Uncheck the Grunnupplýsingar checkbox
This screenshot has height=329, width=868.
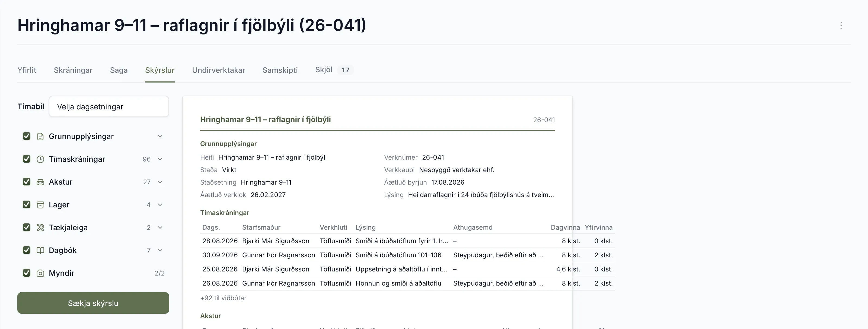(x=27, y=136)
